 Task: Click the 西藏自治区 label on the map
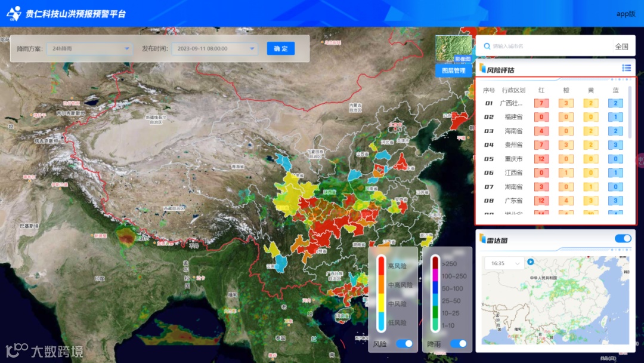click(x=174, y=208)
